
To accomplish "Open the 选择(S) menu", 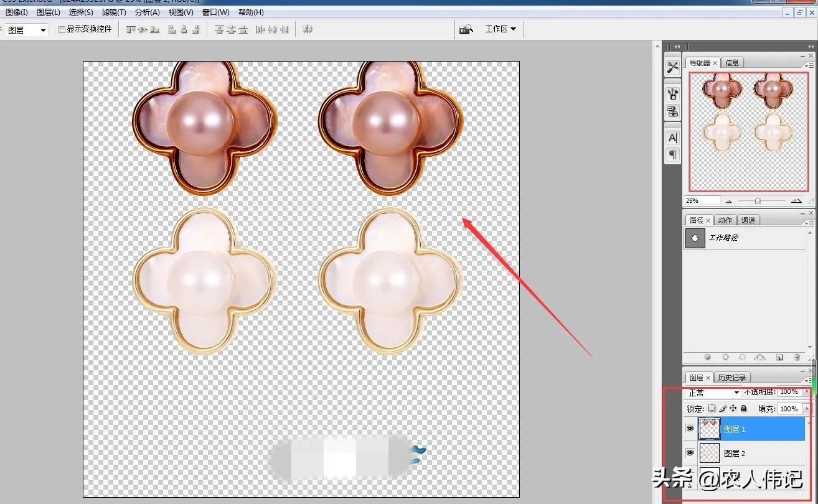I will click(81, 12).
